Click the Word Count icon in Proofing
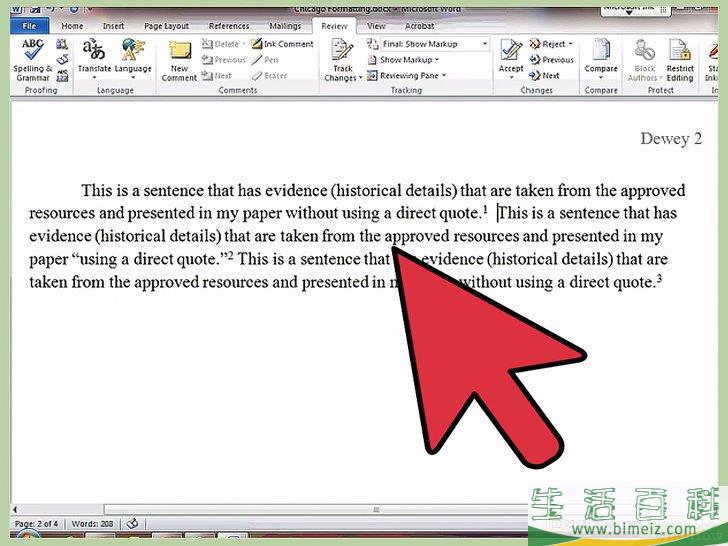This screenshot has height=546, width=728. [x=62, y=76]
